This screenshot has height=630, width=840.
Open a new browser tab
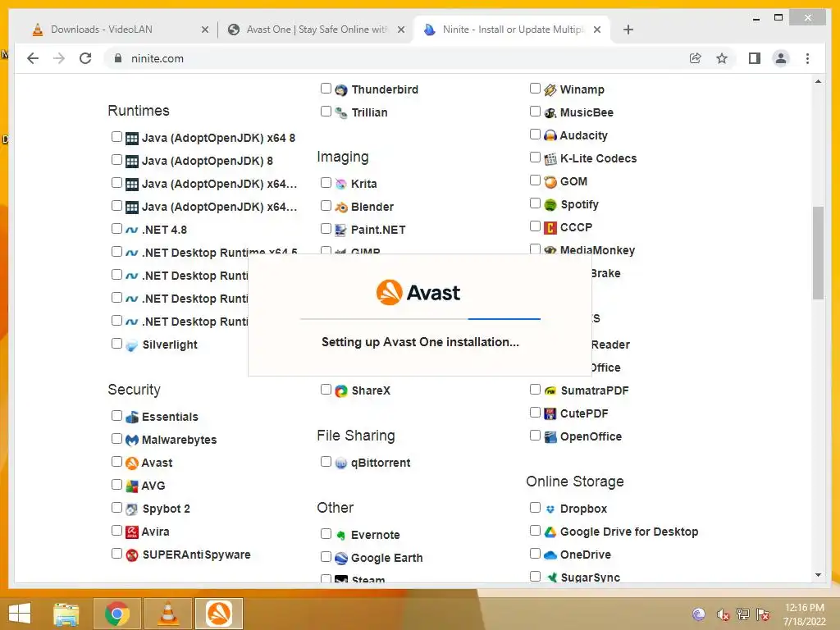pos(628,30)
